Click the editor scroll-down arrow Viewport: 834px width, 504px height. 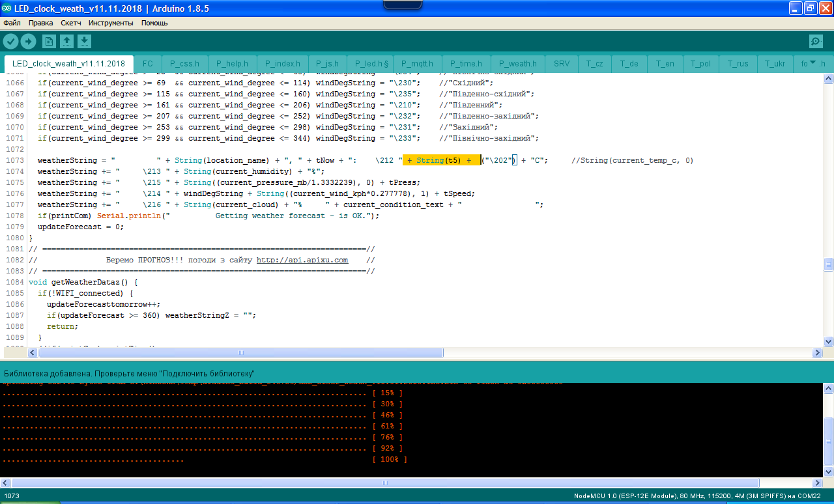[x=828, y=341]
